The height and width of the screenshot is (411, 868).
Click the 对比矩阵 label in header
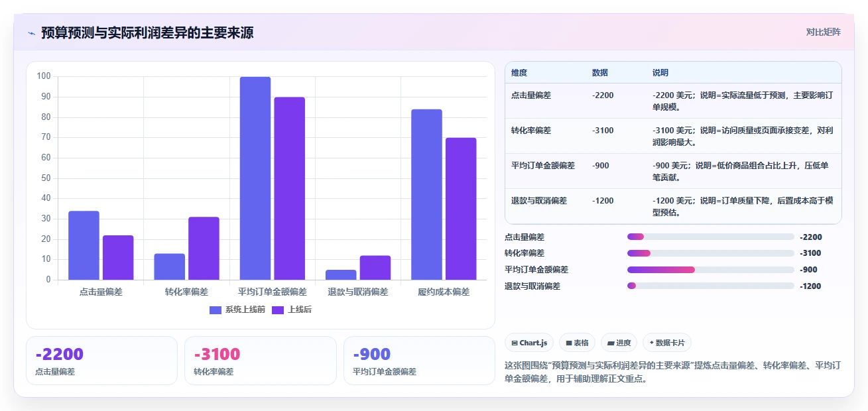(x=823, y=32)
